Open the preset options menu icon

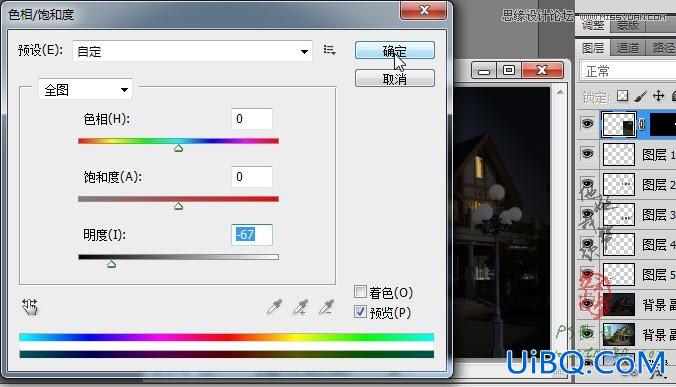tap(329, 50)
